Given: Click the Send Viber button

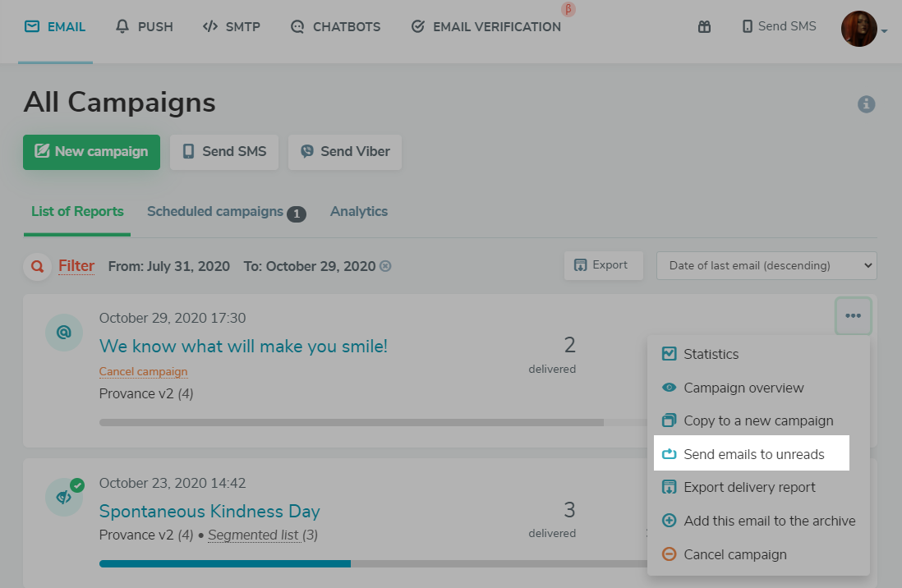Looking at the screenshot, I should (x=345, y=152).
